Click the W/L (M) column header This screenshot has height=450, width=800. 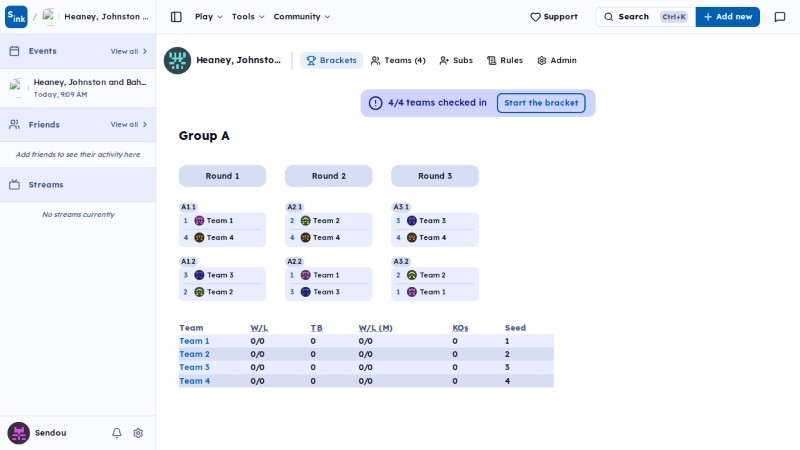(x=376, y=328)
